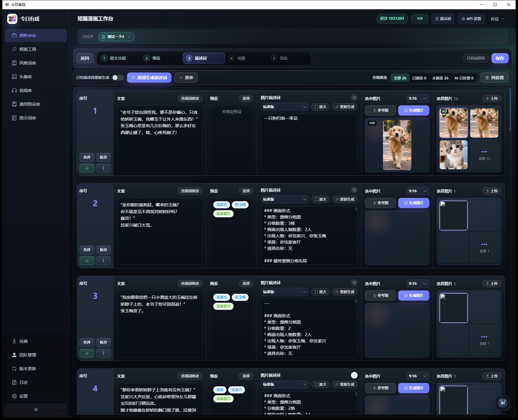Screen dimensions: 518x420
Task: Open the floating AI assistant icon
Action: 503,403
